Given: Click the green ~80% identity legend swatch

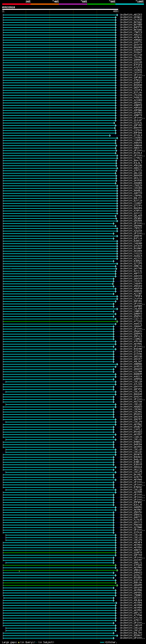Looking at the screenshot, I should click(x=101, y=4).
